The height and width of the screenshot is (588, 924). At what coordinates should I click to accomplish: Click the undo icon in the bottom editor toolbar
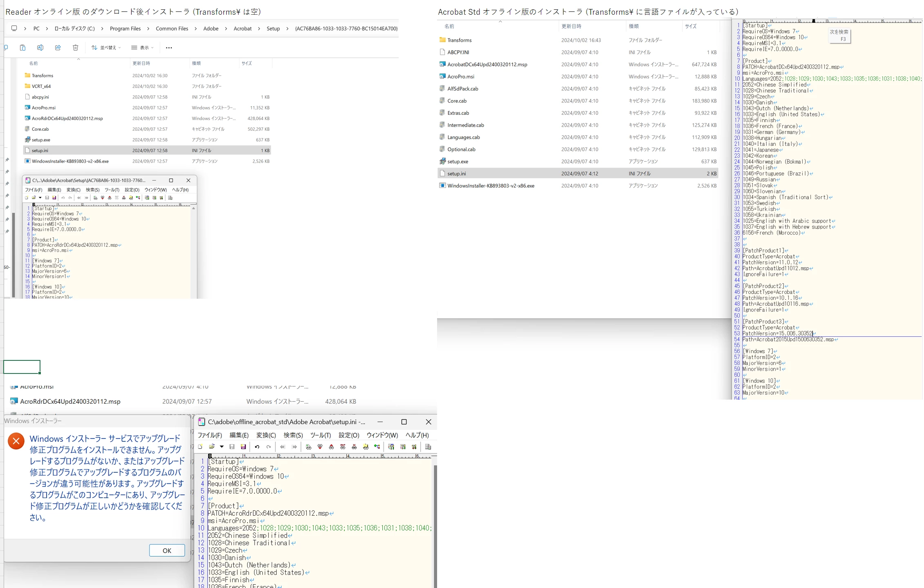(x=257, y=447)
